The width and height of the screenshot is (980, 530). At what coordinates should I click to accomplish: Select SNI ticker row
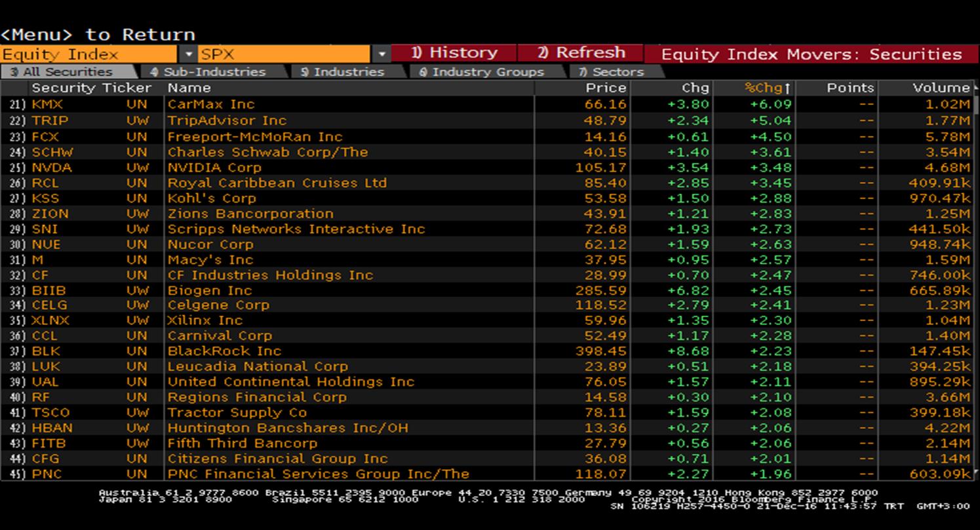click(45, 229)
